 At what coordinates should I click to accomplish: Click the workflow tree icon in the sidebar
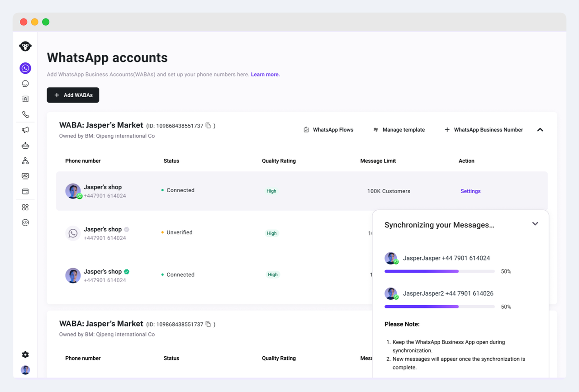25,161
